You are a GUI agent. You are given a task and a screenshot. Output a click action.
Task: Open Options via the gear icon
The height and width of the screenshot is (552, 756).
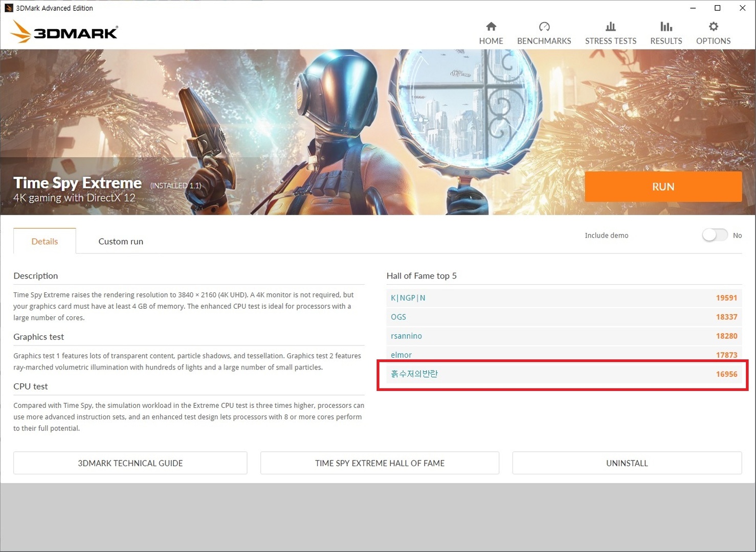(714, 26)
